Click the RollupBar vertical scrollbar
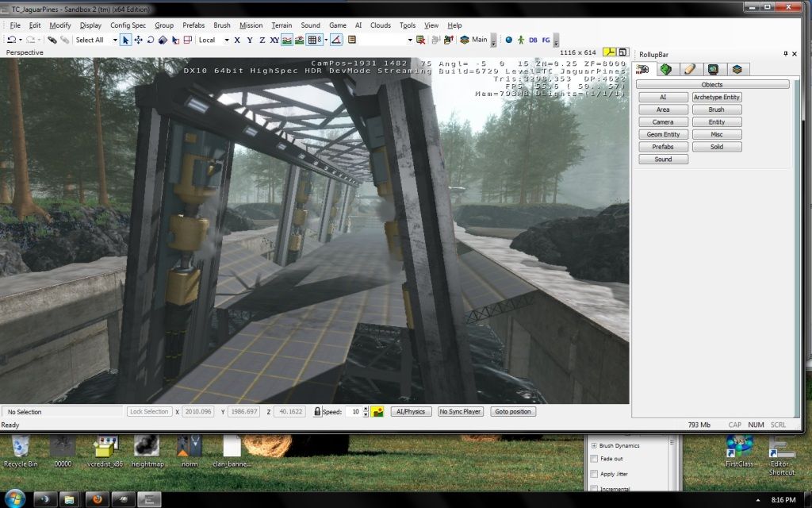The width and height of the screenshot is (812, 508). coord(798,248)
